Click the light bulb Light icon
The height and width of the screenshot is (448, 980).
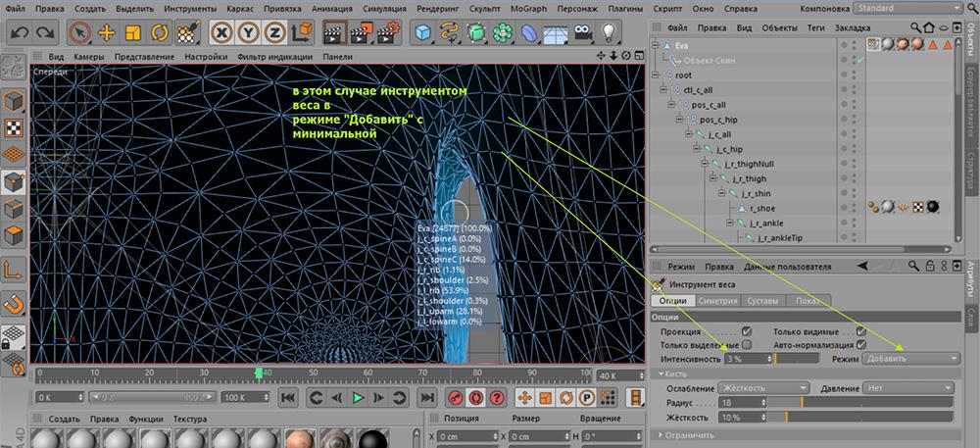coord(610,32)
